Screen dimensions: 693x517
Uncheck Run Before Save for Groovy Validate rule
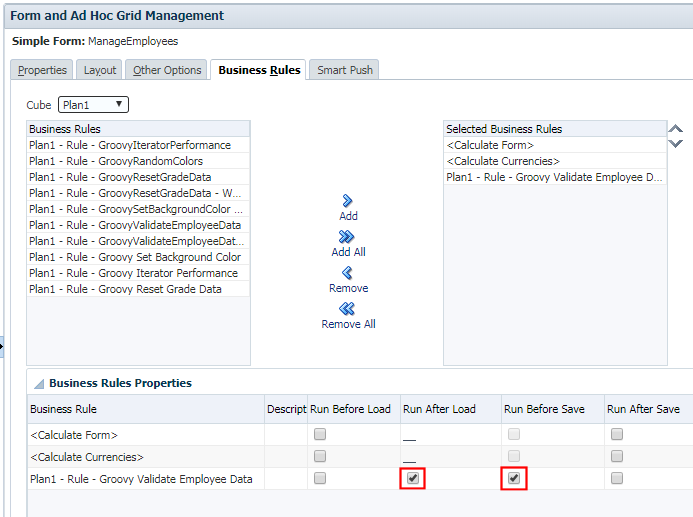[514, 479]
